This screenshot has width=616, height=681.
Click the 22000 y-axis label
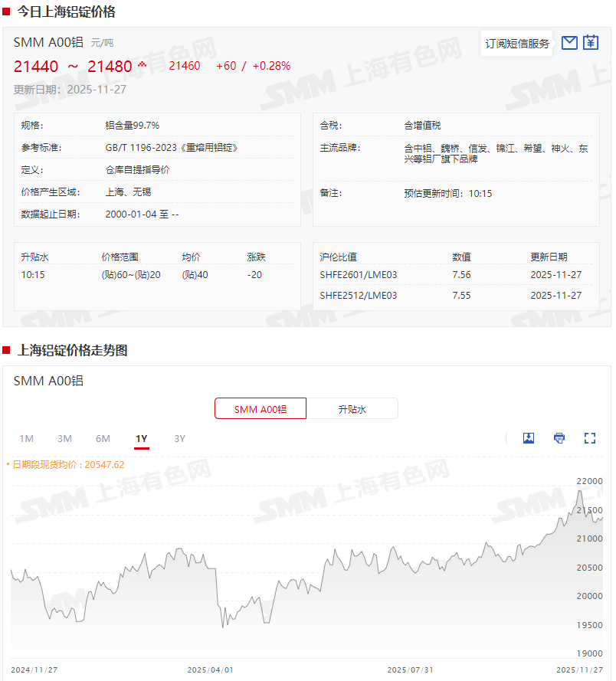pos(589,481)
